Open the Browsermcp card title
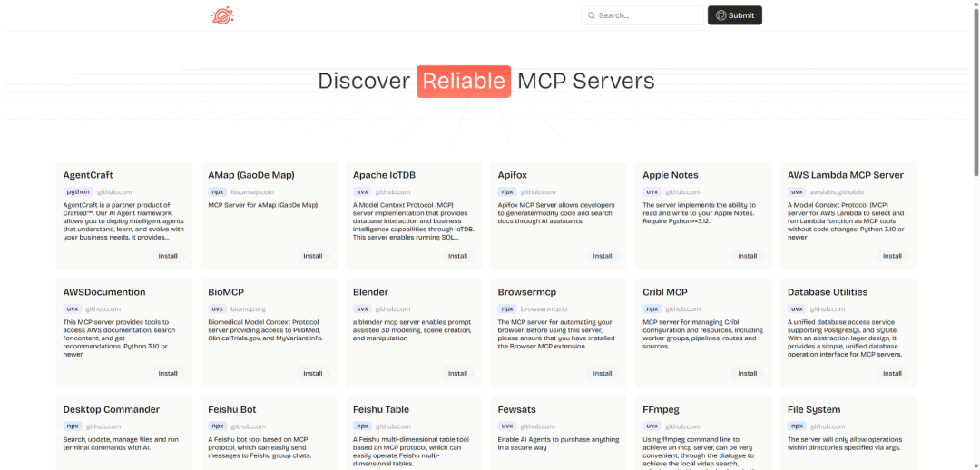 pyautogui.click(x=527, y=292)
